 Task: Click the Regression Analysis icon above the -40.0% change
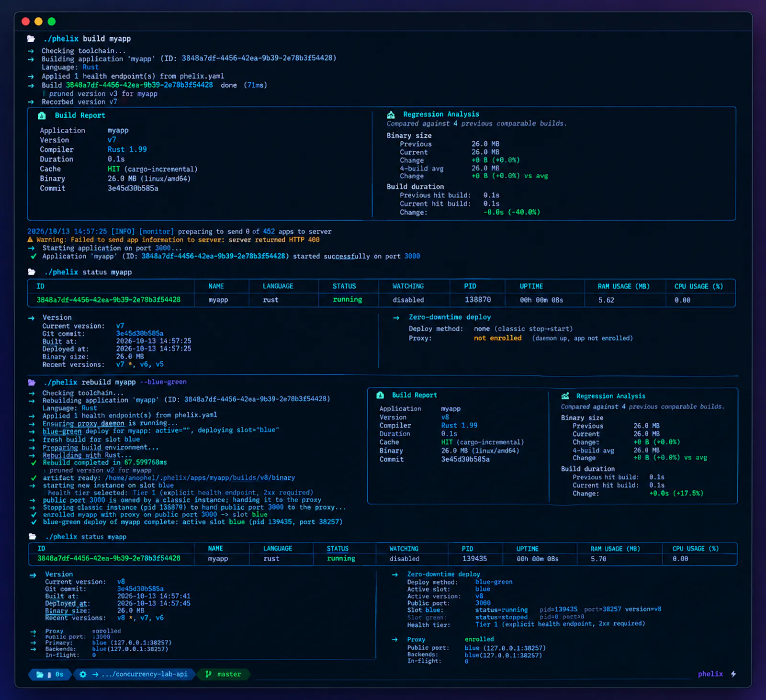click(x=391, y=114)
